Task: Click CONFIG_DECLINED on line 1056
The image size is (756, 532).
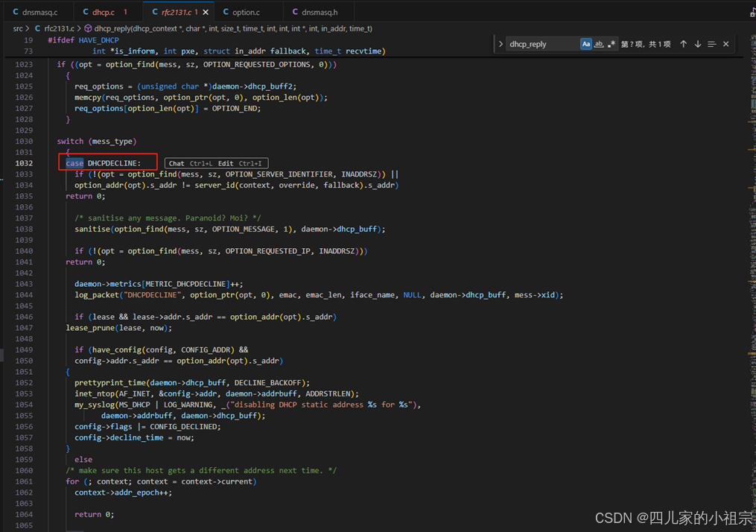Action: (183, 426)
